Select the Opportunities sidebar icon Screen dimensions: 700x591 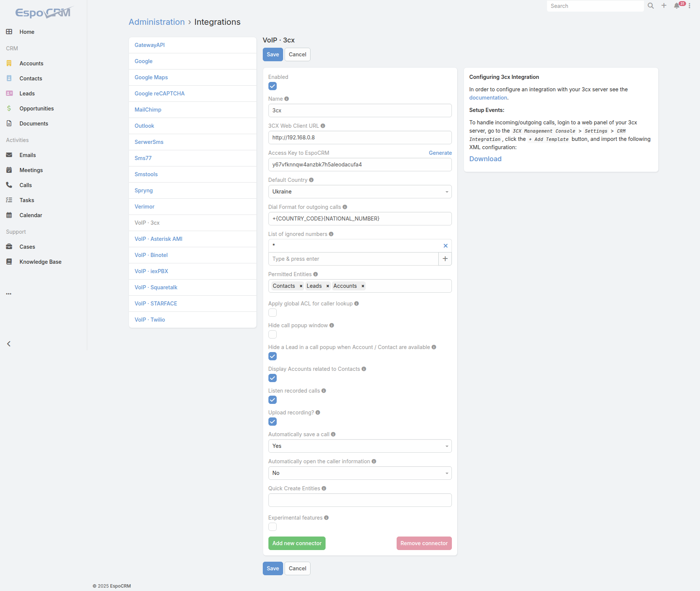pyautogui.click(x=9, y=108)
